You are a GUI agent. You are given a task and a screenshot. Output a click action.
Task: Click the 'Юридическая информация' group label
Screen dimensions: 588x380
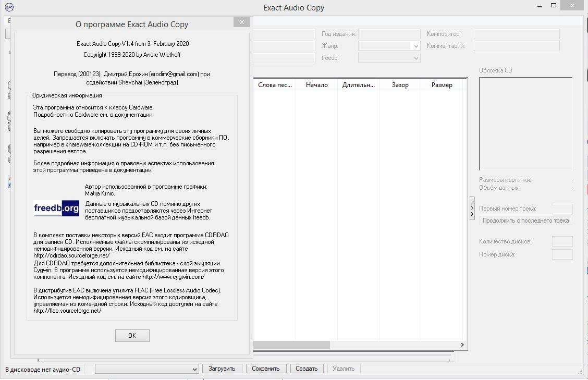point(67,95)
